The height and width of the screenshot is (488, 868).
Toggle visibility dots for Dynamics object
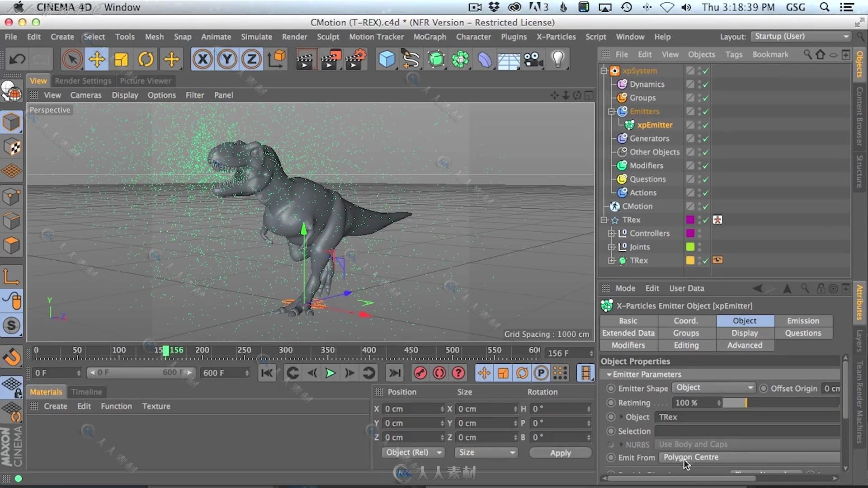coord(699,84)
